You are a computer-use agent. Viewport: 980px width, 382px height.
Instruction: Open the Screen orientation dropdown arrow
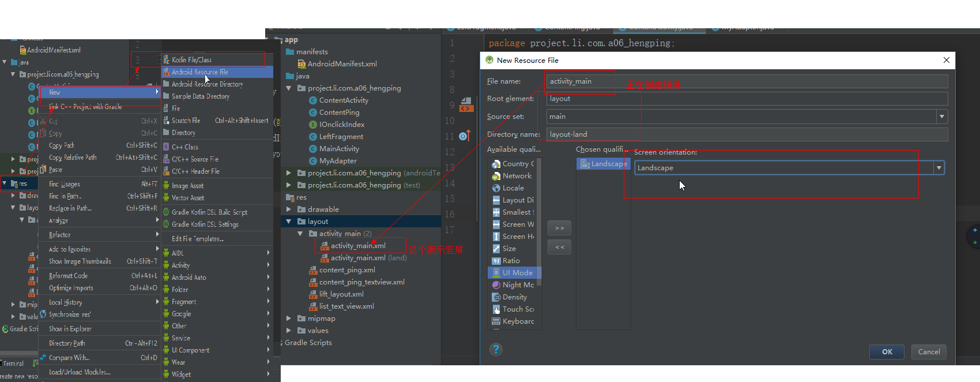(939, 168)
